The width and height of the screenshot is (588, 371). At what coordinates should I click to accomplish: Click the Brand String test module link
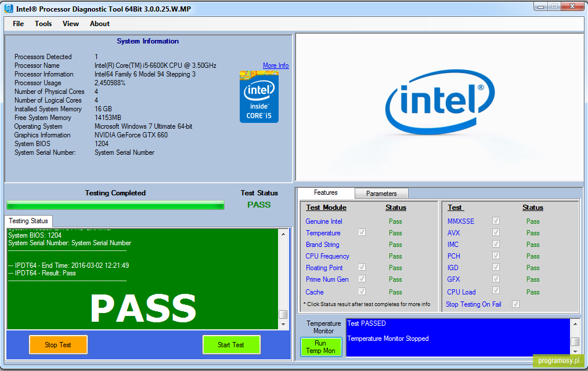click(323, 245)
